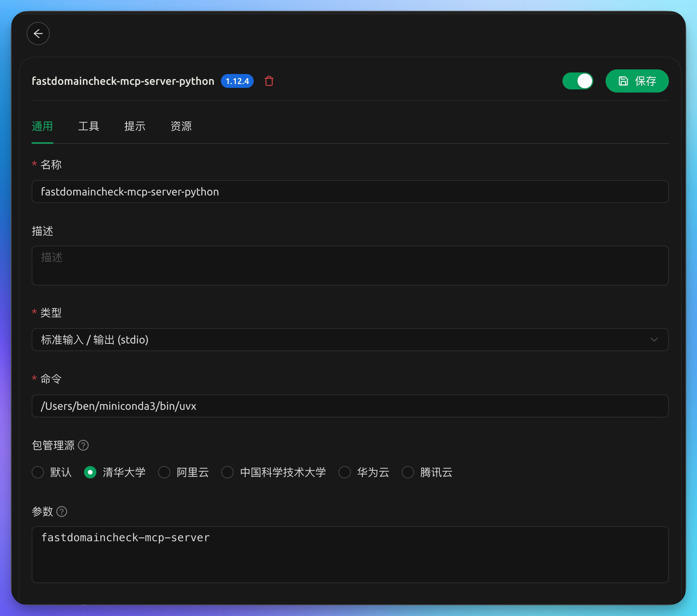Open help tooltip next to 参数

[62, 512]
